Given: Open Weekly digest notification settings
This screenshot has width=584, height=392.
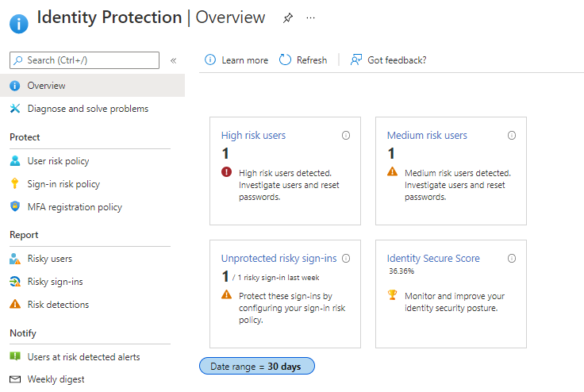Looking at the screenshot, I should pos(56,379).
